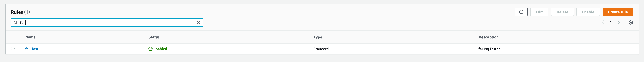Click the Create rule button

tap(617, 12)
